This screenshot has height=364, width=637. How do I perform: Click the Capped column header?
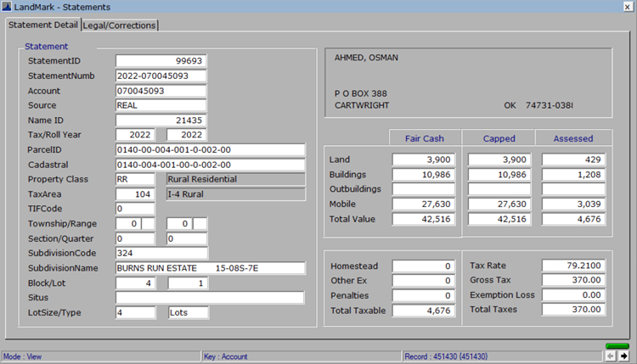pos(499,138)
